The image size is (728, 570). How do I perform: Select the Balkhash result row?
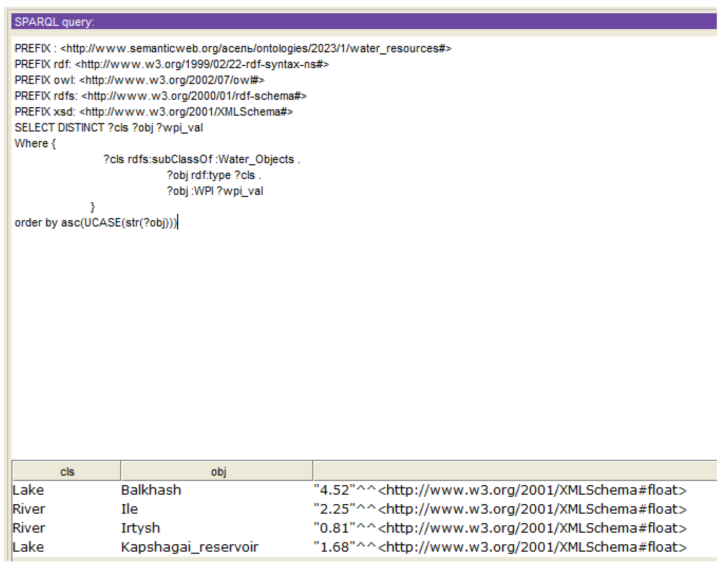click(151, 490)
